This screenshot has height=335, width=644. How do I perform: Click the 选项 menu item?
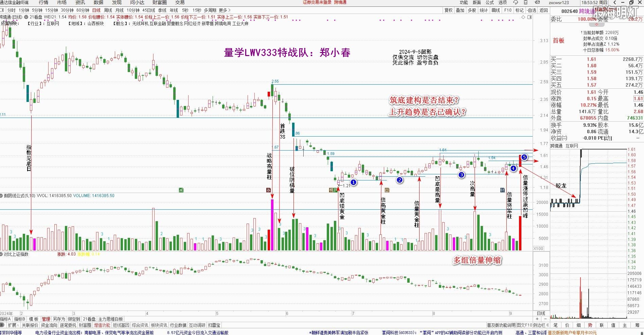[503, 2]
